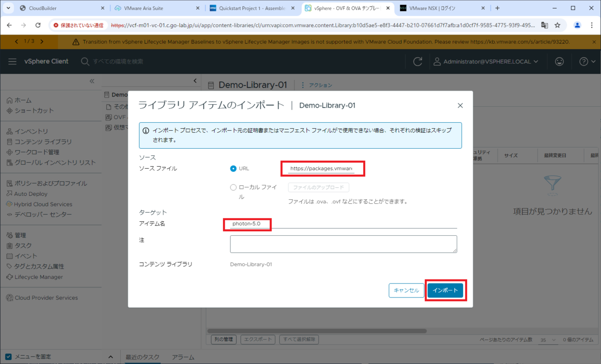The height and width of the screenshot is (364, 601).
Task: Switch to アラーム tab
Action: (183, 357)
